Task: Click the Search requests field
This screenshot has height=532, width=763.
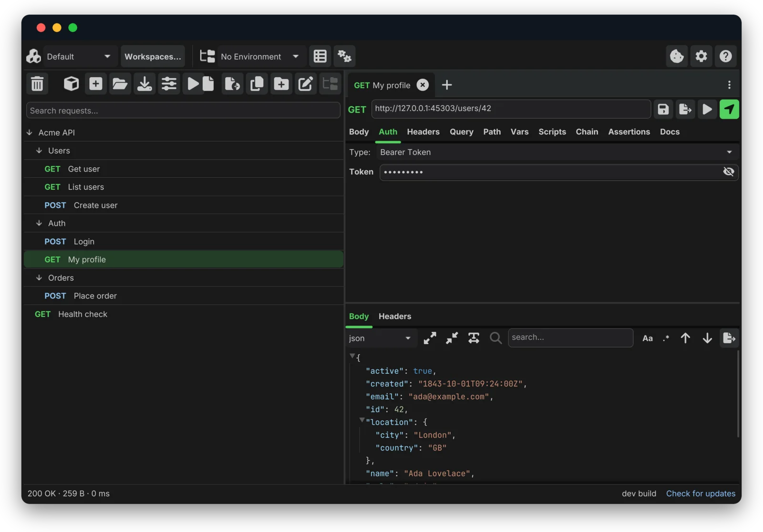Action: pyautogui.click(x=183, y=111)
